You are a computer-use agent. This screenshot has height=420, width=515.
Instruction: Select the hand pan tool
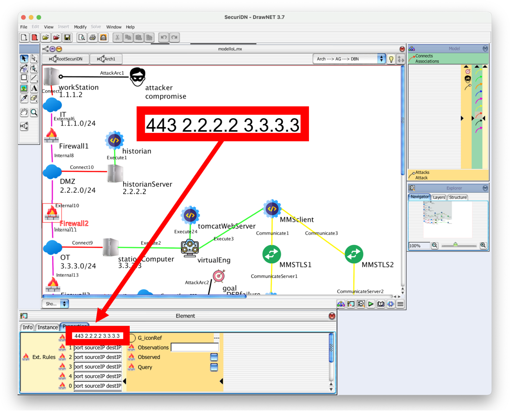point(24,113)
